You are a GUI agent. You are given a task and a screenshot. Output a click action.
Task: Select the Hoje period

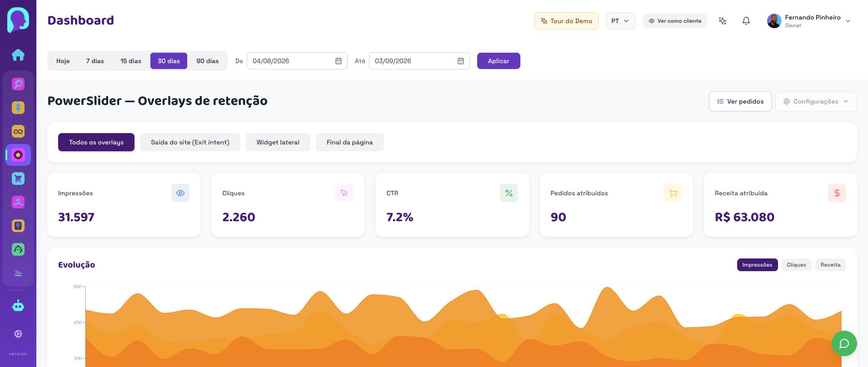(63, 61)
